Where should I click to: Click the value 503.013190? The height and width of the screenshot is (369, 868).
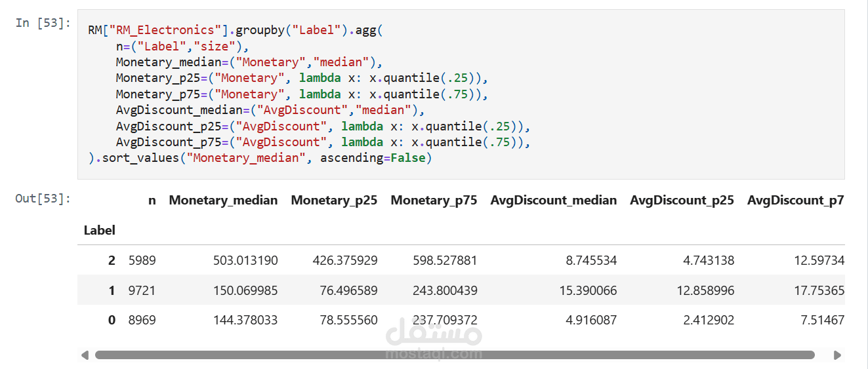click(245, 261)
